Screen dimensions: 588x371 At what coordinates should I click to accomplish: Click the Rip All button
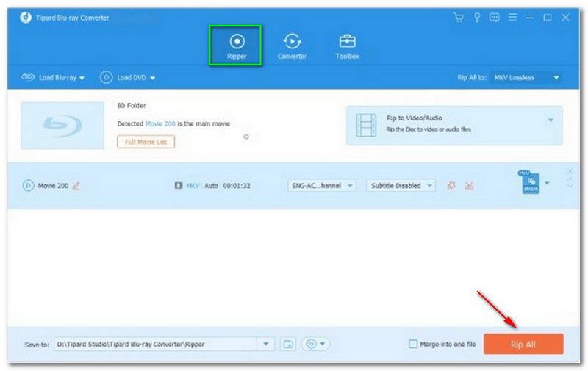(523, 344)
